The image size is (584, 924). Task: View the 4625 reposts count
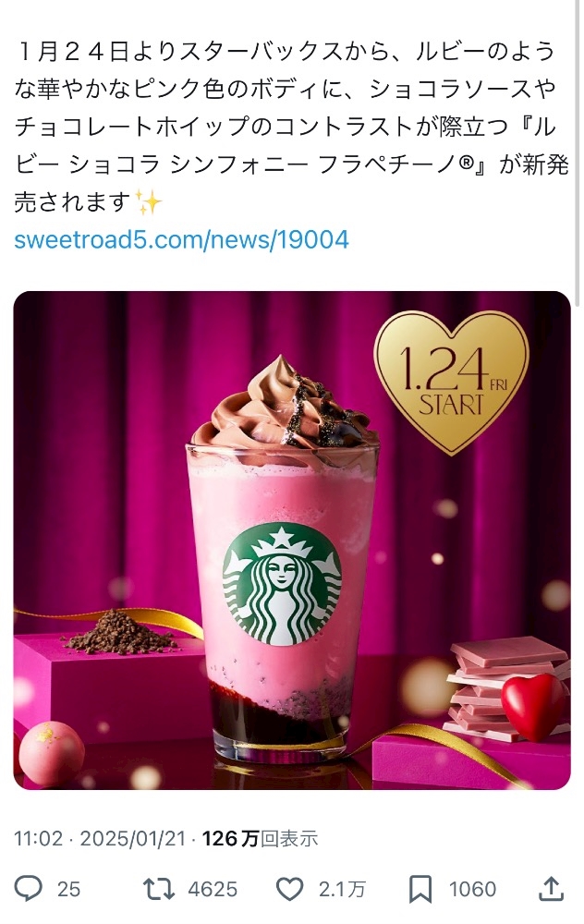[x=213, y=889]
